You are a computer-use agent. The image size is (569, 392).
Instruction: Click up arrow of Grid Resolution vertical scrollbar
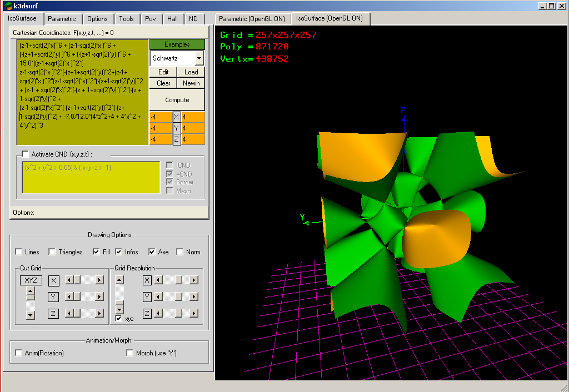click(x=119, y=280)
